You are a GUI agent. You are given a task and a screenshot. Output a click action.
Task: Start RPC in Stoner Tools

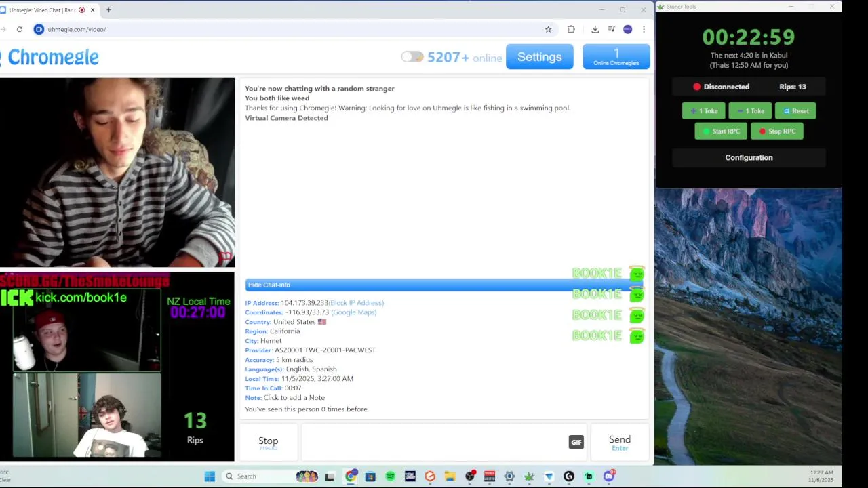coord(721,131)
